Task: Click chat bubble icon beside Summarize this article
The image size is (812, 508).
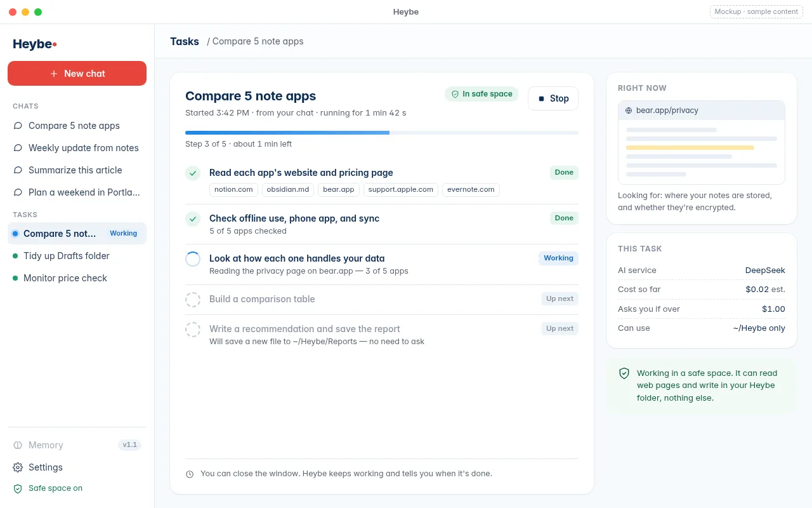Action: (18, 170)
